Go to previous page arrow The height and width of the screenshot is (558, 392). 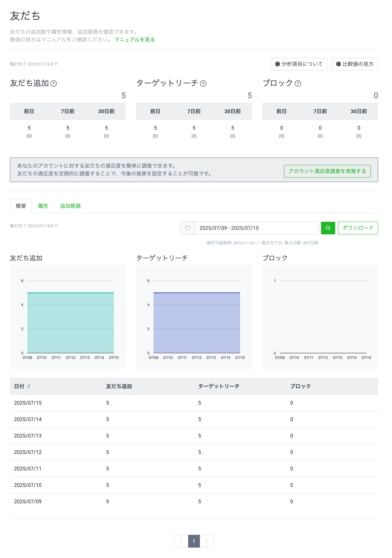pos(181,541)
